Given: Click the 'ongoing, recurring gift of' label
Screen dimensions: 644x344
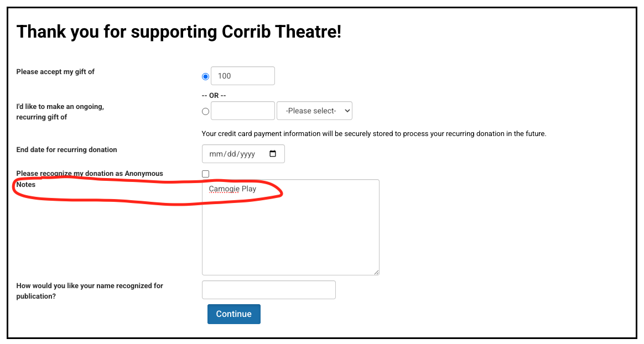Looking at the screenshot, I should 60,112.
